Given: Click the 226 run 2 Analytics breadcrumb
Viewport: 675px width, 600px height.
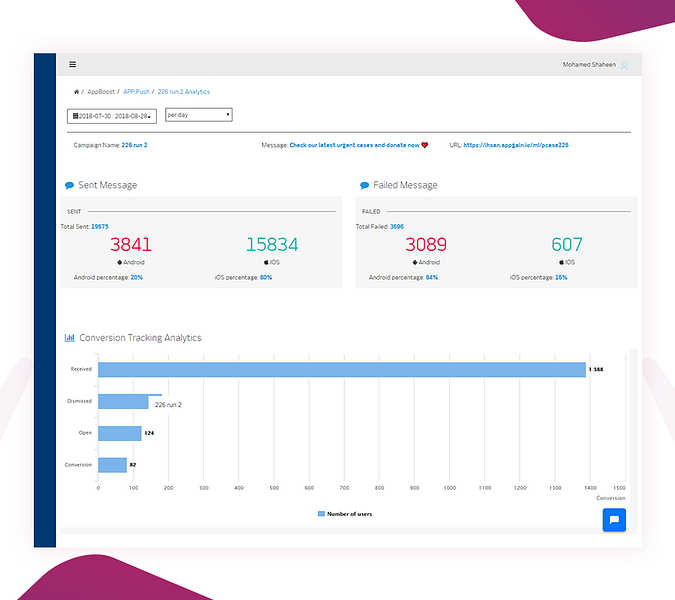Looking at the screenshot, I should point(184,92).
